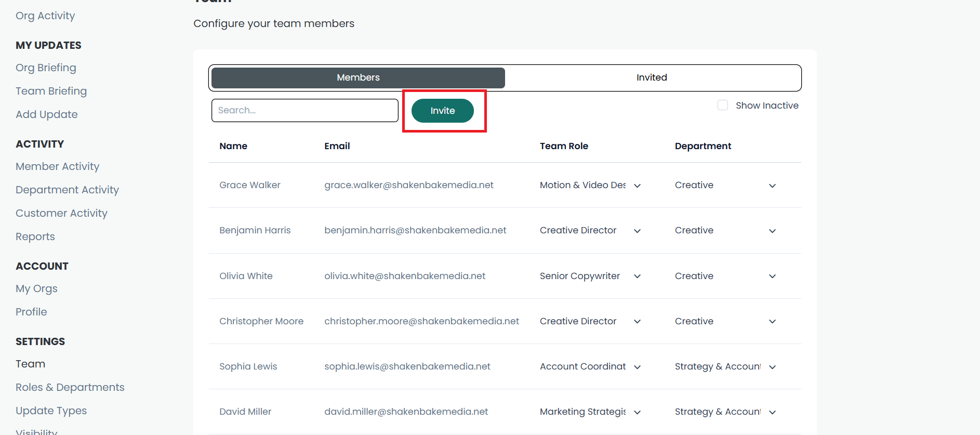Open Christopher Moore's Department dropdown
This screenshot has width=980, height=435.
click(x=725, y=321)
